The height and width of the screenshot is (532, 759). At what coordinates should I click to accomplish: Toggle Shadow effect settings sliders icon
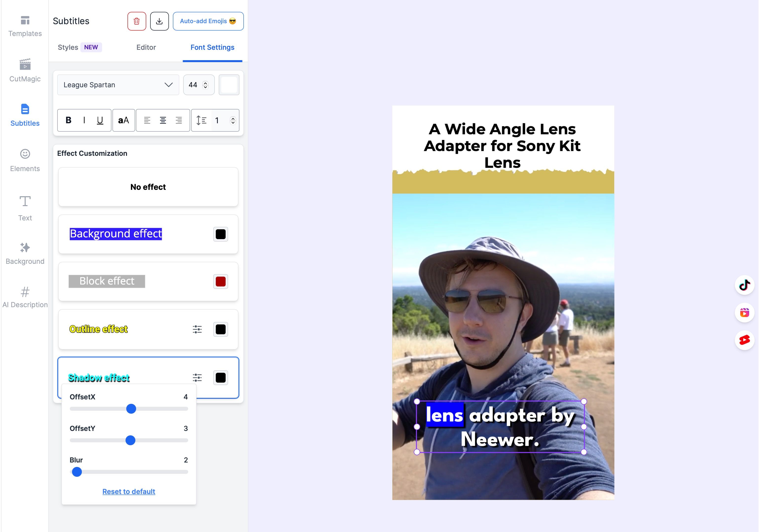(x=197, y=378)
